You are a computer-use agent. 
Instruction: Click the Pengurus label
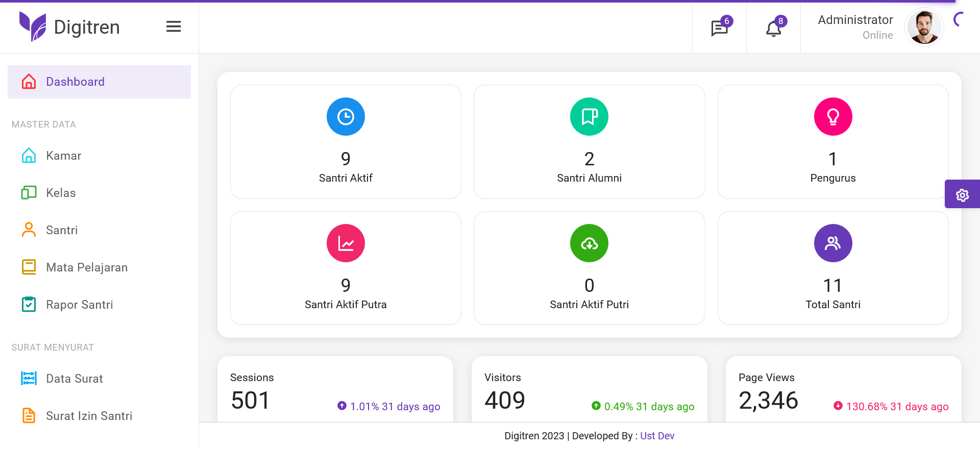pos(833,178)
